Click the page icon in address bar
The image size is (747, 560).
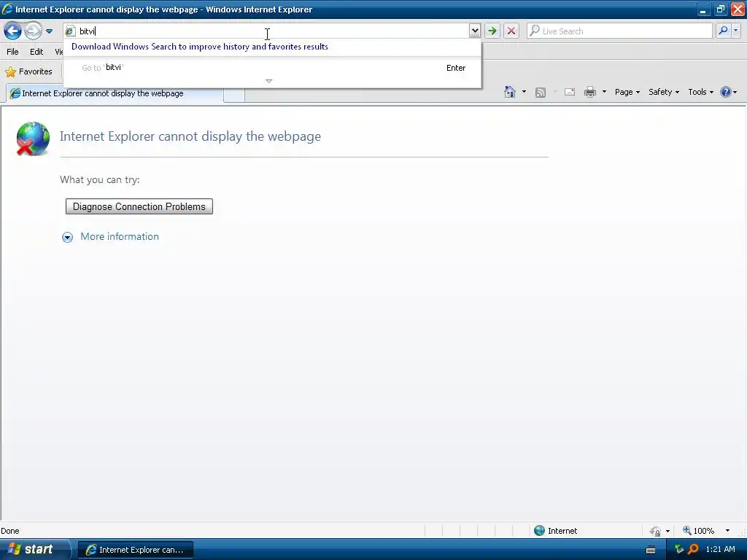point(70,31)
